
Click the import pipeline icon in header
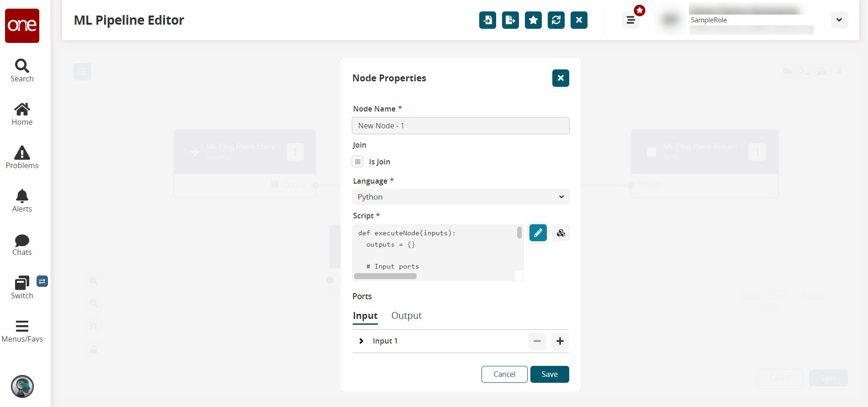487,20
